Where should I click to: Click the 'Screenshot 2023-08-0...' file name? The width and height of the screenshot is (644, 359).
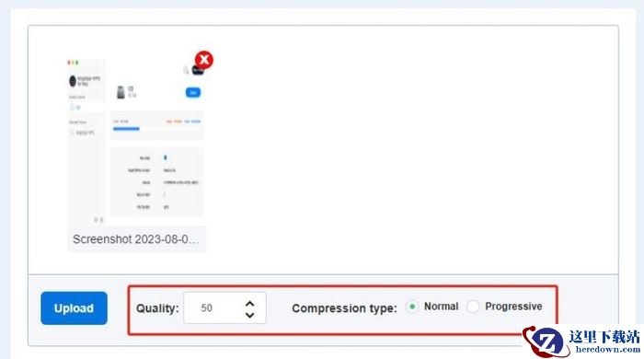coord(136,239)
